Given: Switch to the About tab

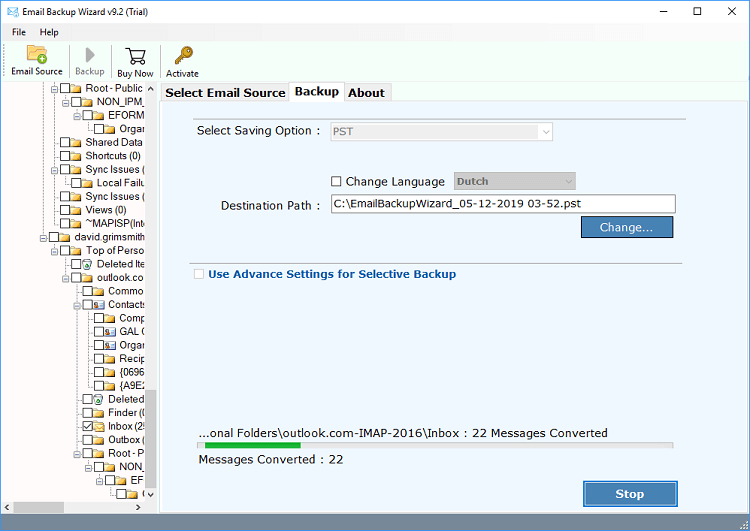Looking at the screenshot, I should click(366, 93).
